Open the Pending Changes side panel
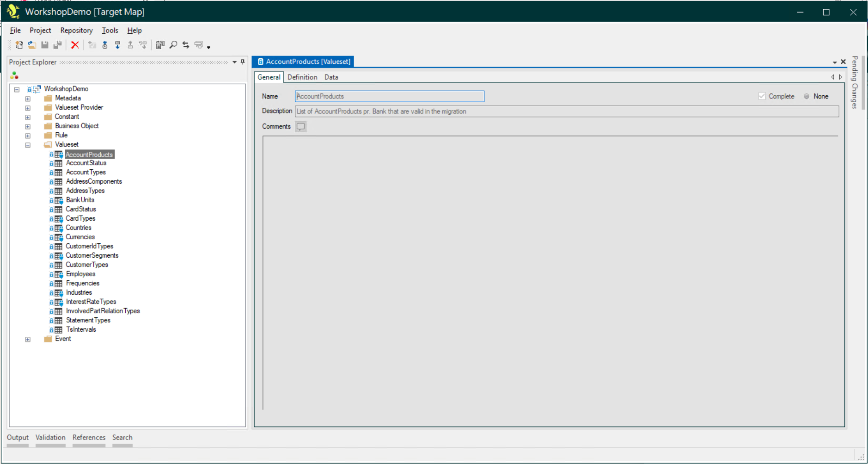Image resolution: width=868 pixels, height=464 pixels. (x=855, y=82)
